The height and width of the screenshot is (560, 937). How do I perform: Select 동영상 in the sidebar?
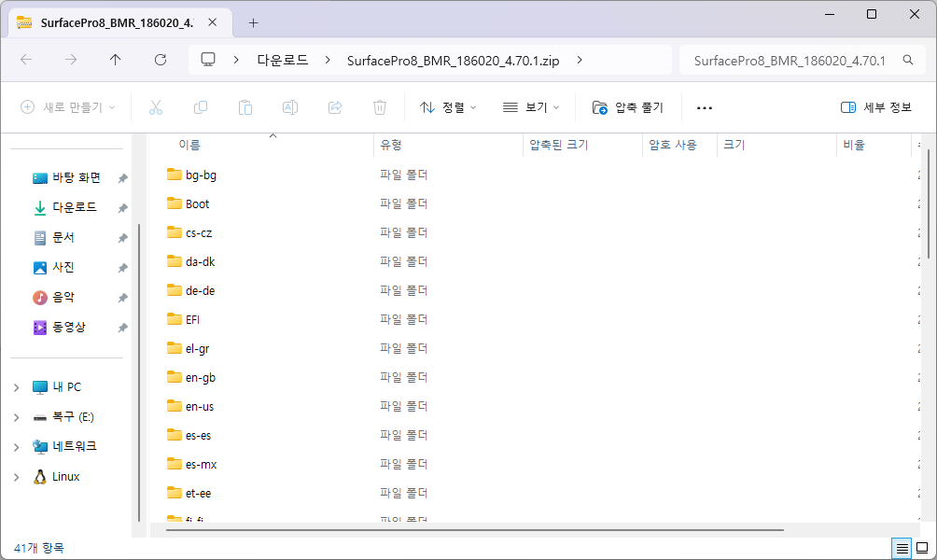pyautogui.click(x=69, y=327)
